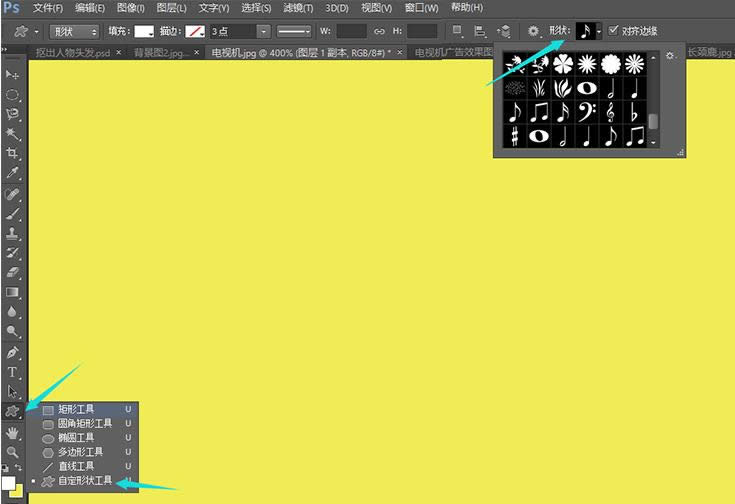735x504 pixels.
Task: Open the 图像(I) menu
Action: coord(131,8)
